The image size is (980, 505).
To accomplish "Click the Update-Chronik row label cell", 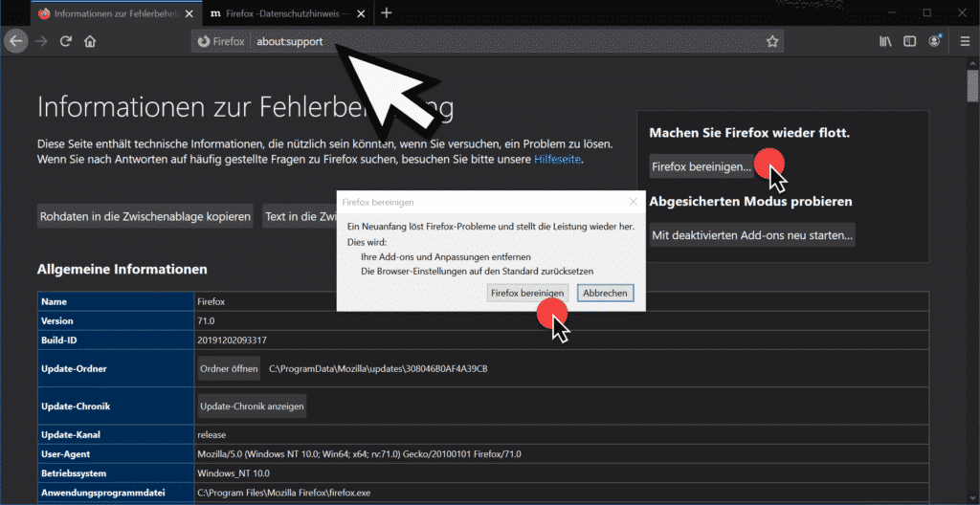I will (116, 406).
